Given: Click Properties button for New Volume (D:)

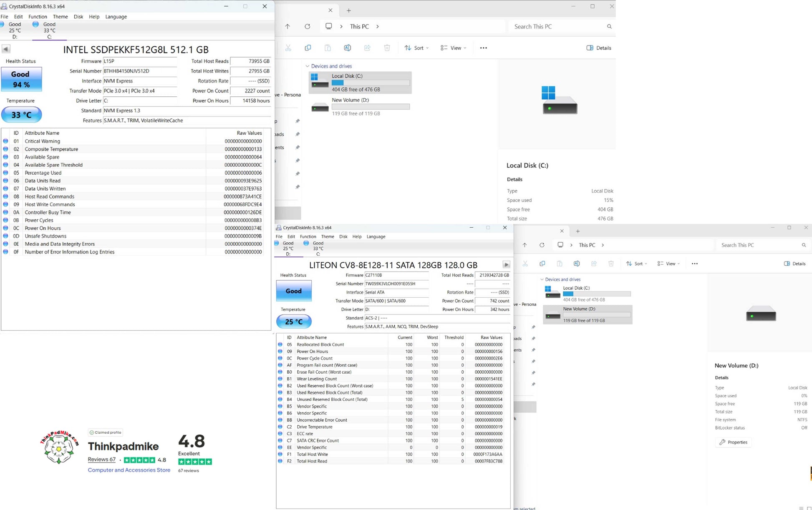Looking at the screenshot, I should (x=734, y=442).
